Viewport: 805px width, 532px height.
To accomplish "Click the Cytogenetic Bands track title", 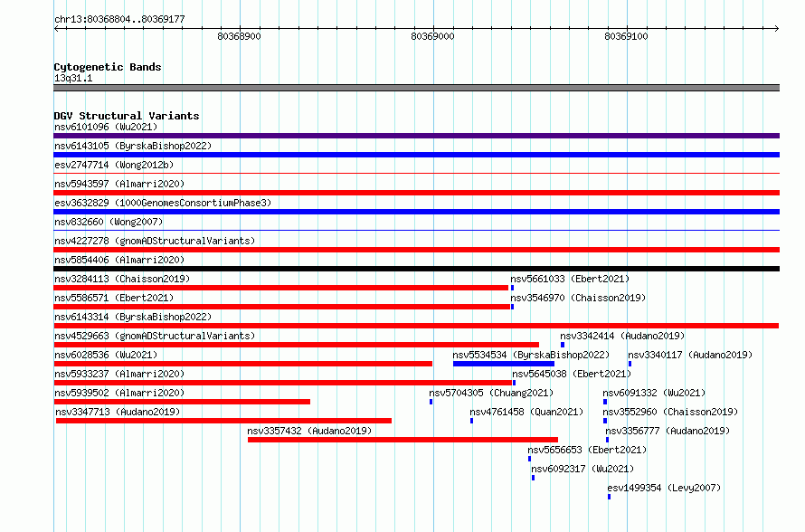I will [108, 67].
